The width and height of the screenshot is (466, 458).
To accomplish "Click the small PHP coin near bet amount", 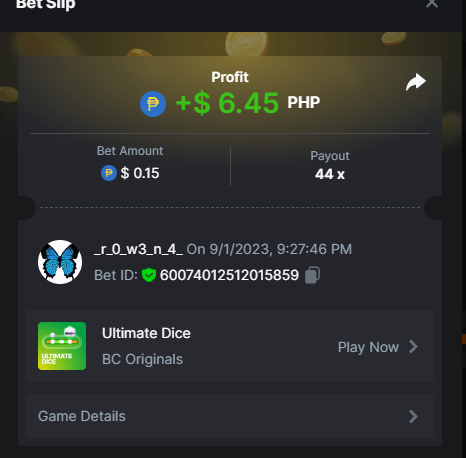I will pyautogui.click(x=109, y=173).
